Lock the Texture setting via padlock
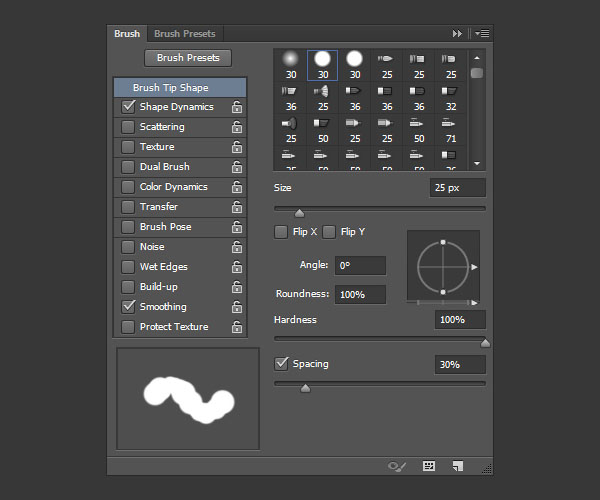This screenshot has width=600, height=500. (236, 147)
